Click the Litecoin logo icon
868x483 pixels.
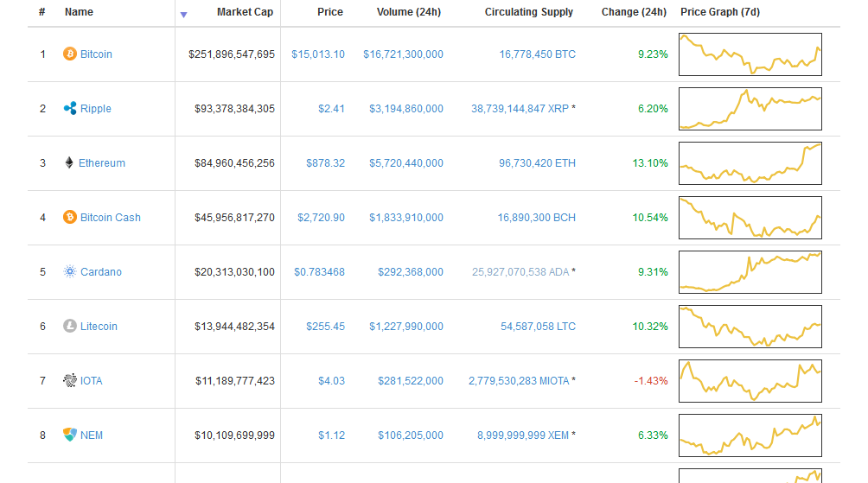(70, 326)
